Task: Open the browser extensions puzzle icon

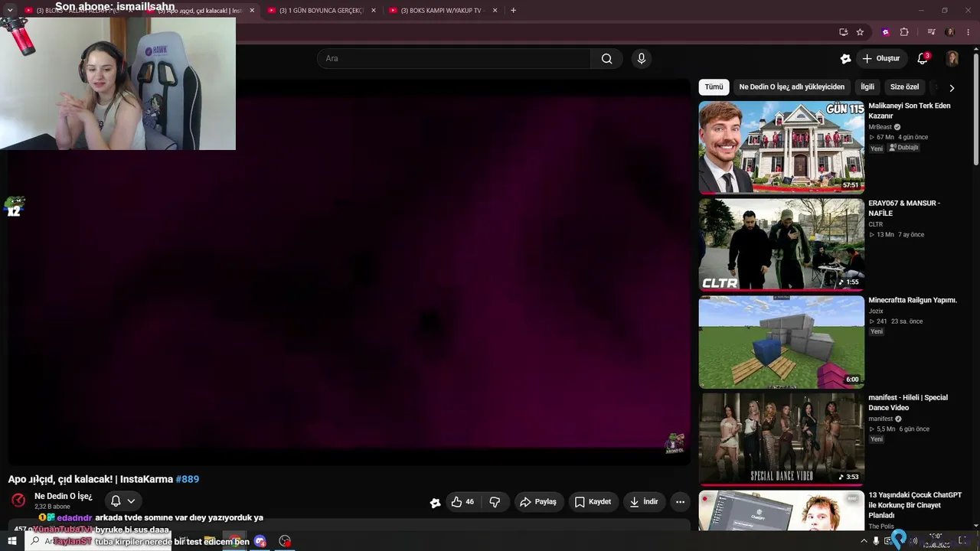Action: (x=904, y=32)
